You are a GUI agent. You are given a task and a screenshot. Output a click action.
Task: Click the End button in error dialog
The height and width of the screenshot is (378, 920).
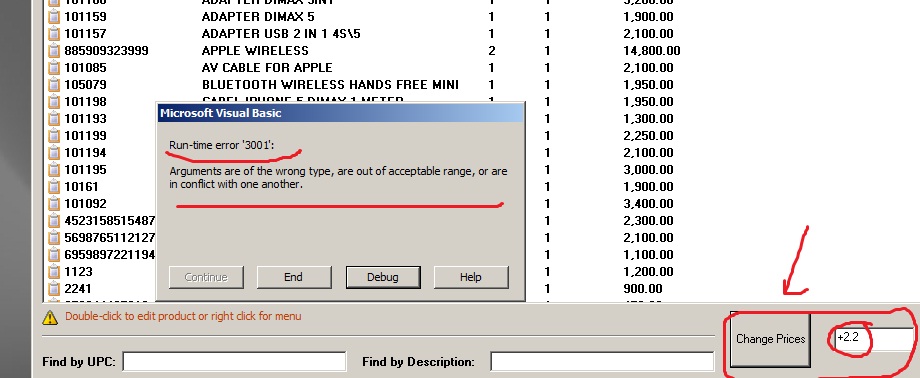click(x=294, y=277)
